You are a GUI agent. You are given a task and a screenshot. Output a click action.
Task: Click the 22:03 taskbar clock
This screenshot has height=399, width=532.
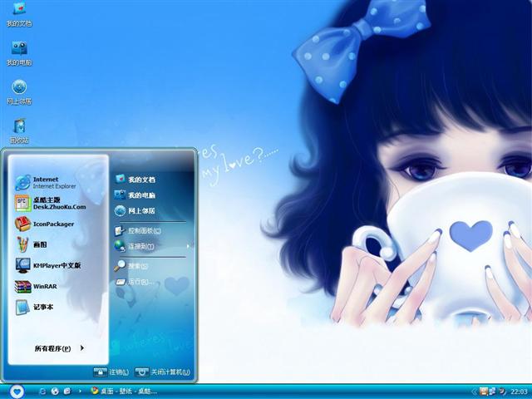point(519,392)
